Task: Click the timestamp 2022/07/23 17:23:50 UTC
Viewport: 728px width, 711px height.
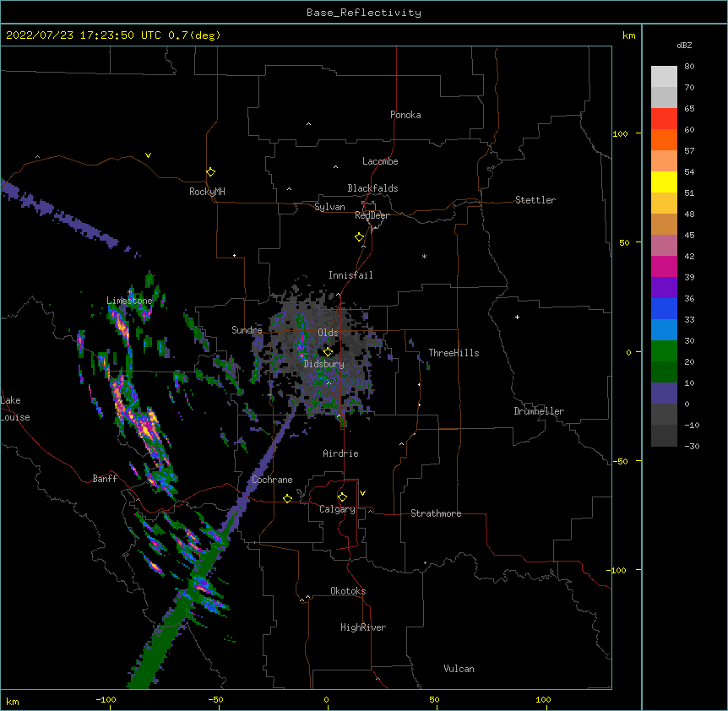Action: [x=84, y=35]
